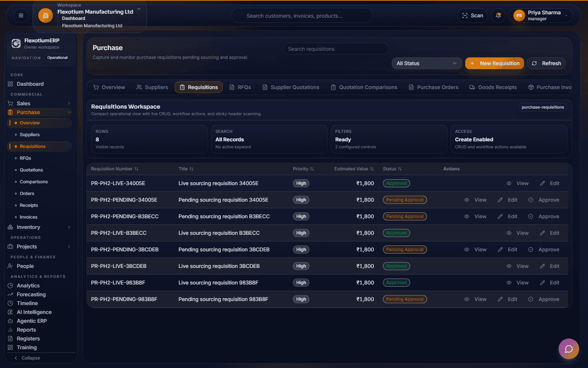Click the Inventory boxes icon in sidebar
588x368 pixels.
[10, 227]
